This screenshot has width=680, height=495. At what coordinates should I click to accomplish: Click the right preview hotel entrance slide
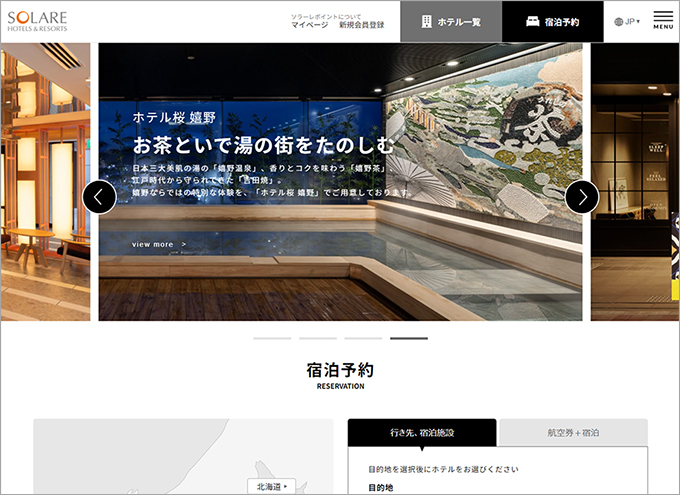coord(635,182)
